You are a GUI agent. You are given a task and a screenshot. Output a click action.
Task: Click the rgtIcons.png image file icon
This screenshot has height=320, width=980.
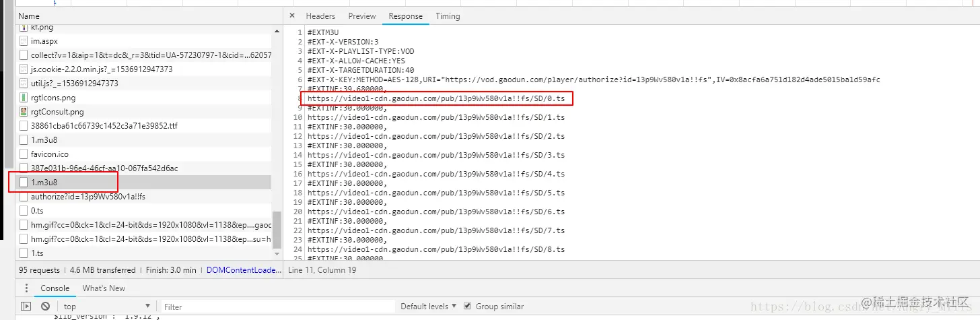24,98
